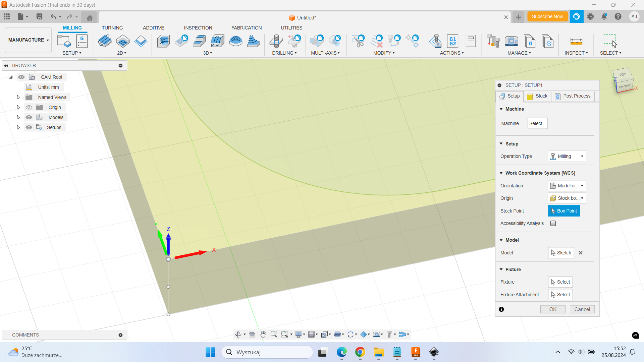The width and height of the screenshot is (644, 362).
Task: Open the Notifications bell icon
Action: (604, 16)
